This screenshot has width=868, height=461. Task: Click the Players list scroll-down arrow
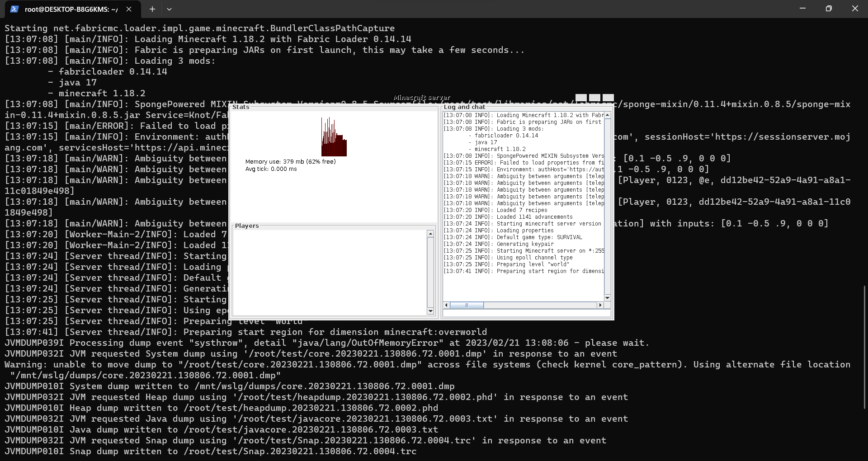tap(430, 311)
